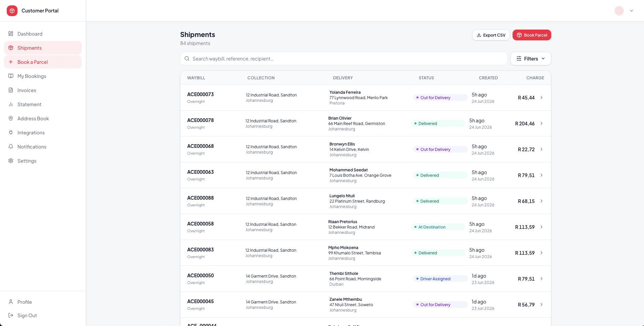Click waybill number ACE000073
This screenshot has height=326, width=644.
click(200, 94)
